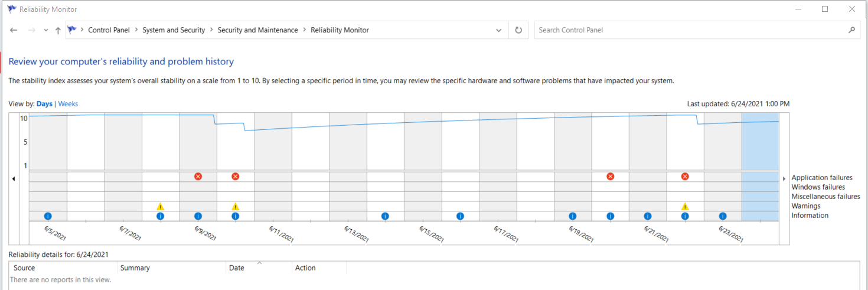Click the information icon above 6/19/2021
Image resolution: width=868 pixels, height=290 pixels.
click(x=573, y=216)
